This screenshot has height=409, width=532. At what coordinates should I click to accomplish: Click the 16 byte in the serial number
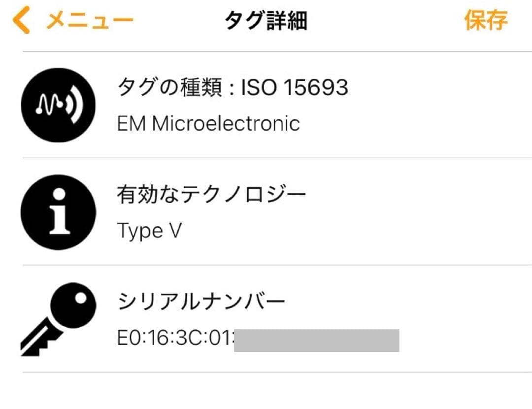158,340
